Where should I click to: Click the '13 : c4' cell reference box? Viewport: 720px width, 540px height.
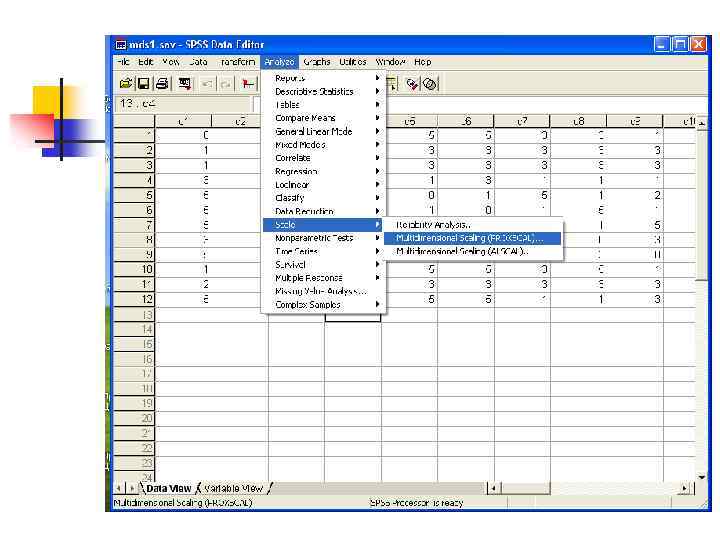182,104
